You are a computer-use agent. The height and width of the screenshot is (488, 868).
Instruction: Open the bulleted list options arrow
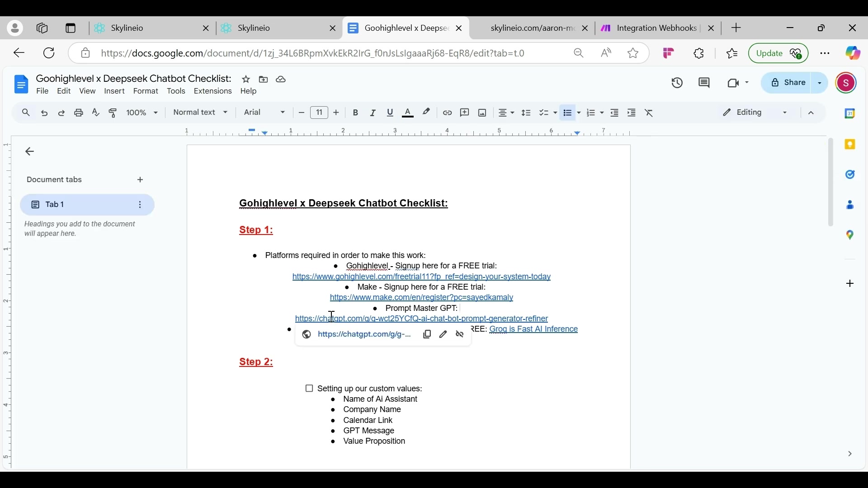[x=579, y=113]
